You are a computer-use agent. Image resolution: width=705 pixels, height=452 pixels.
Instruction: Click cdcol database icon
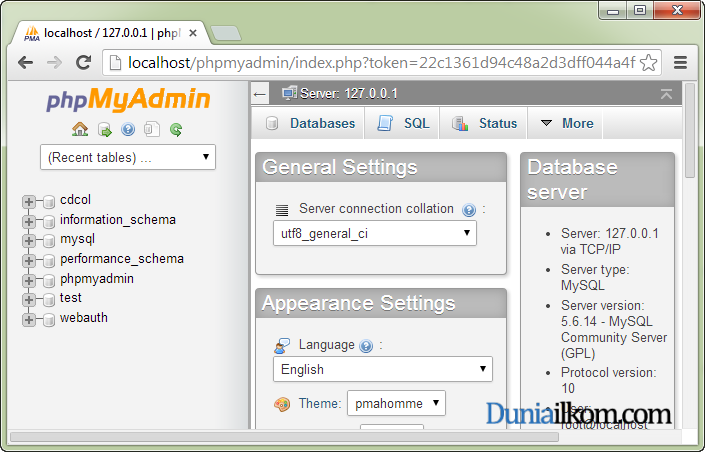click(49, 202)
